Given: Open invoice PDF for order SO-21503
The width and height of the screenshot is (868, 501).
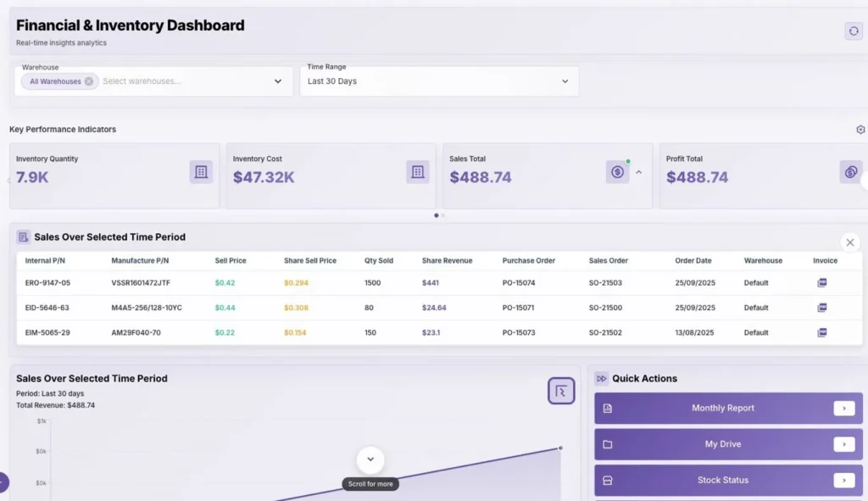Looking at the screenshot, I should 822,283.
